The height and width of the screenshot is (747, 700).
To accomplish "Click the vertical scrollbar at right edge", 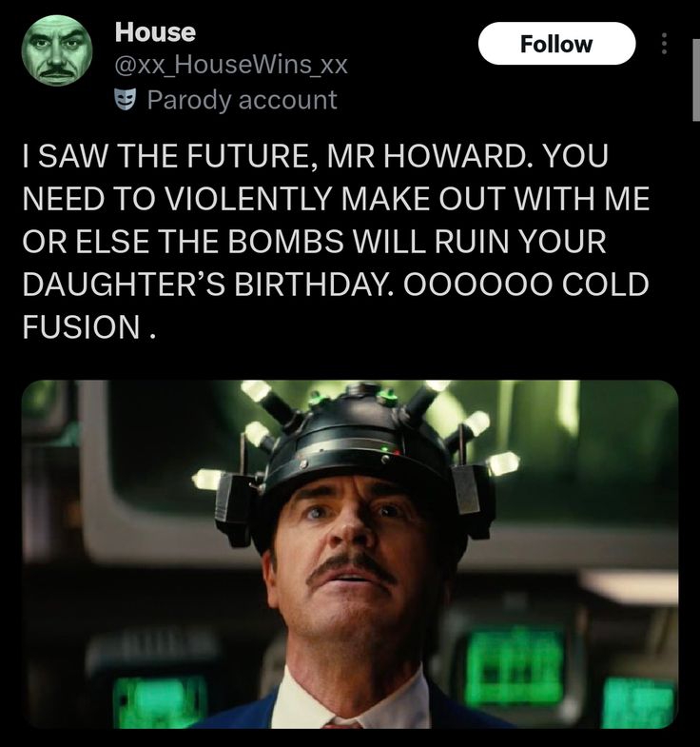I will [x=695, y=81].
